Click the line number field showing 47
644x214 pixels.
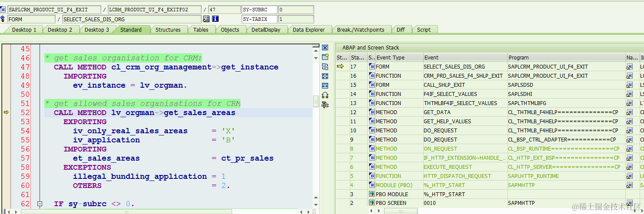pyautogui.click(x=225, y=10)
